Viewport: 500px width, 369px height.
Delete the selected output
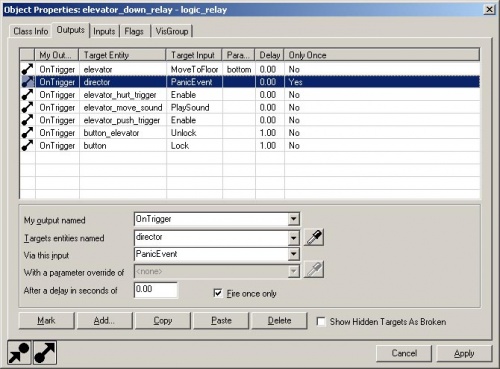point(279,321)
